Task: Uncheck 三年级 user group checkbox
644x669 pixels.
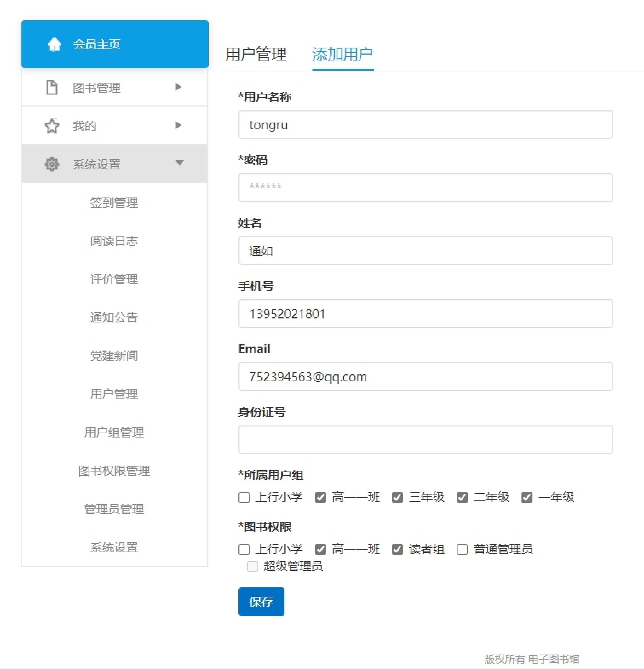Action: 397,497
